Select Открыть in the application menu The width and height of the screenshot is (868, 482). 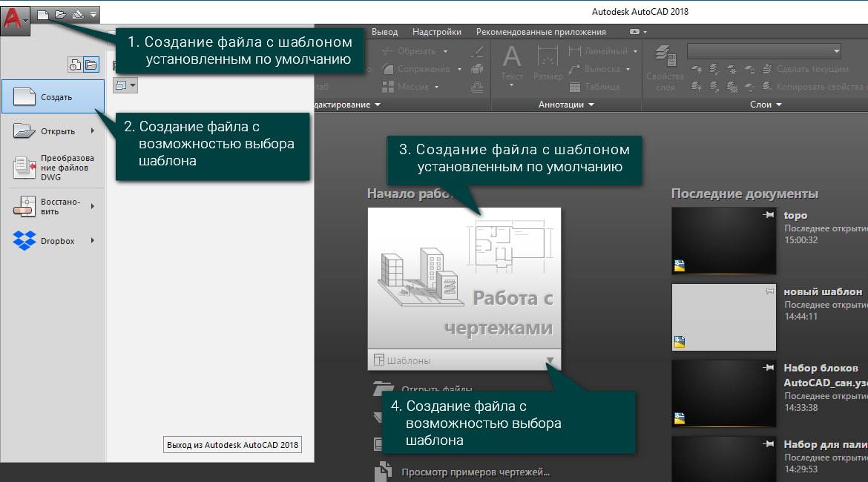pos(53,131)
